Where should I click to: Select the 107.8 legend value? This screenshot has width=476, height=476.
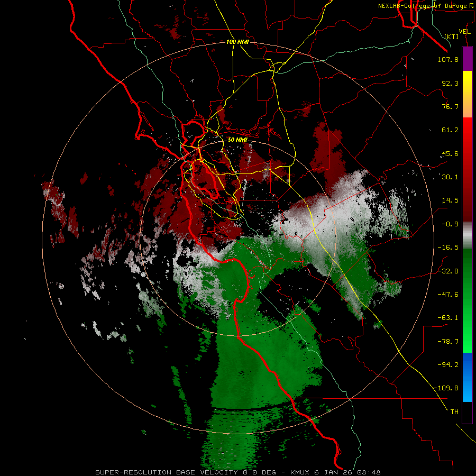pos(448,59)
